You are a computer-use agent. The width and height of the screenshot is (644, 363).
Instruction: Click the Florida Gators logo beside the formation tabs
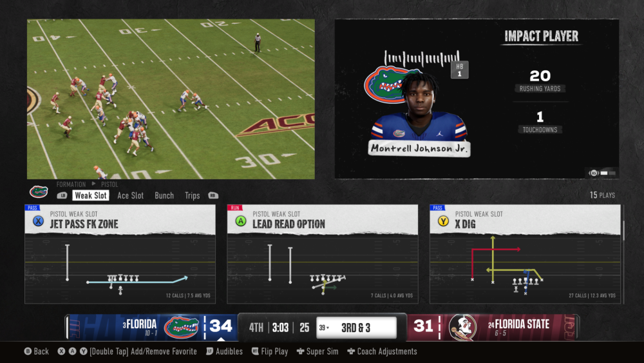39,191
